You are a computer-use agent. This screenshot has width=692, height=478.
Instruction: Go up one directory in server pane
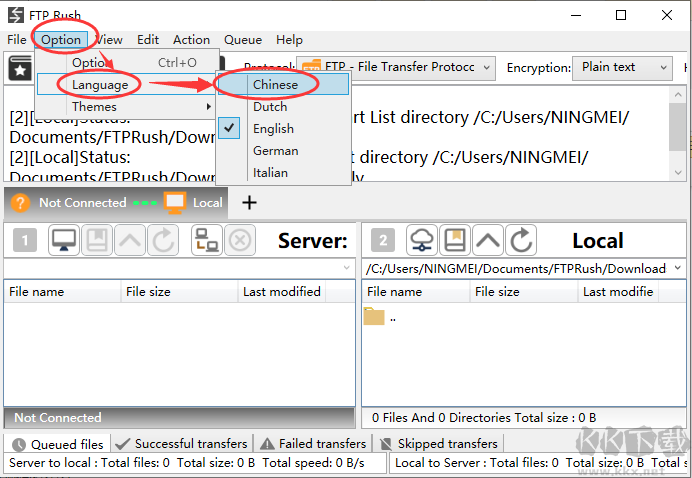pos(130,241)
